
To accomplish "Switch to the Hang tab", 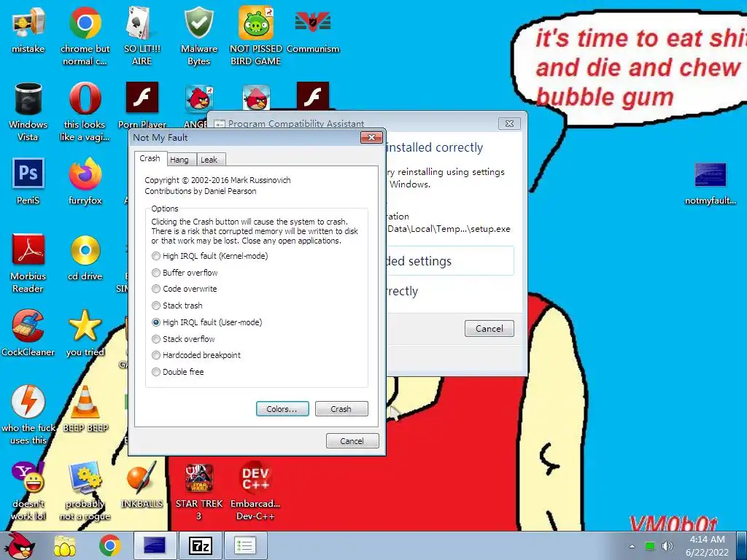I will coord(179,160).
